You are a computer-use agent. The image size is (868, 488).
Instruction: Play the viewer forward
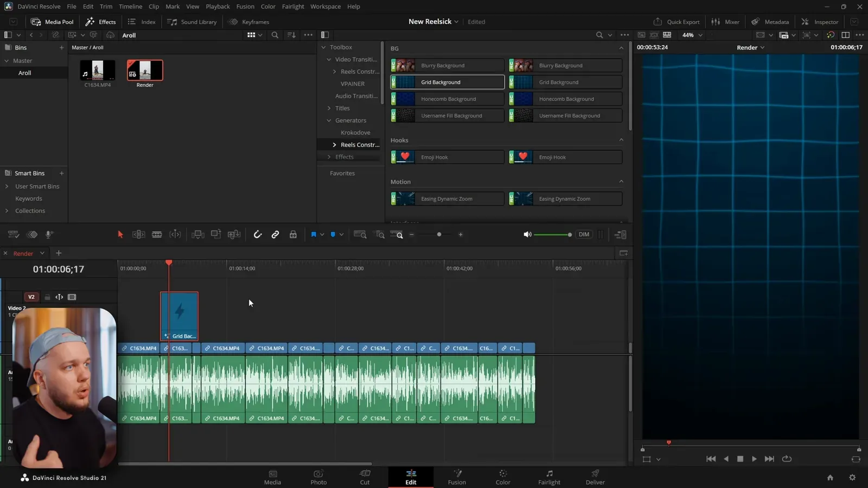click(x=754, y=459)
